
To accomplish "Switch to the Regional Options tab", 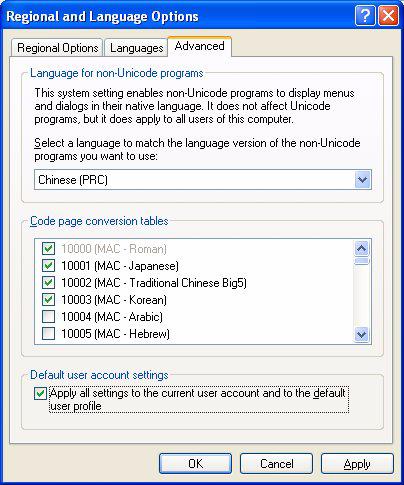I will coord(57,48).
